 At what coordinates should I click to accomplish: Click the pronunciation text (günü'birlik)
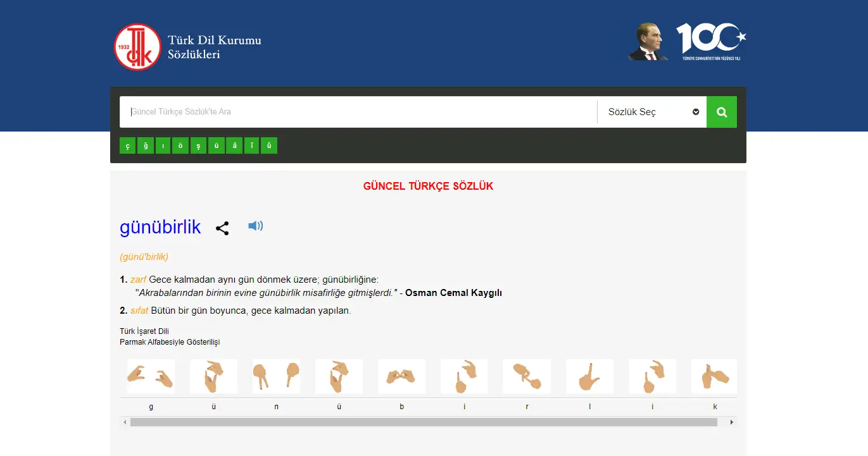coord(144,257)
